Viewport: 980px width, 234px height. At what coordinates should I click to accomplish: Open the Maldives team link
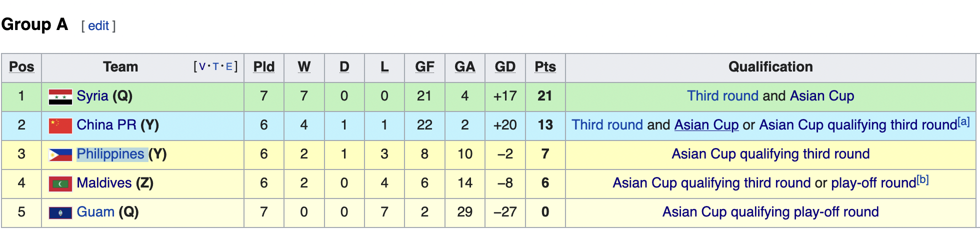coord(103,183)
